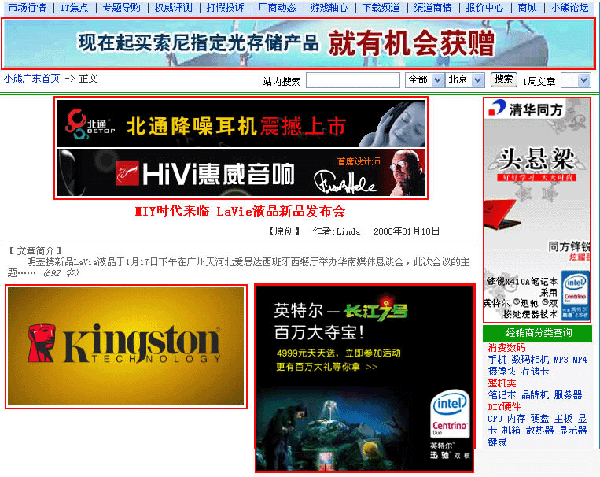Visit the 小熊论坛 forum link

click(570, 7)
